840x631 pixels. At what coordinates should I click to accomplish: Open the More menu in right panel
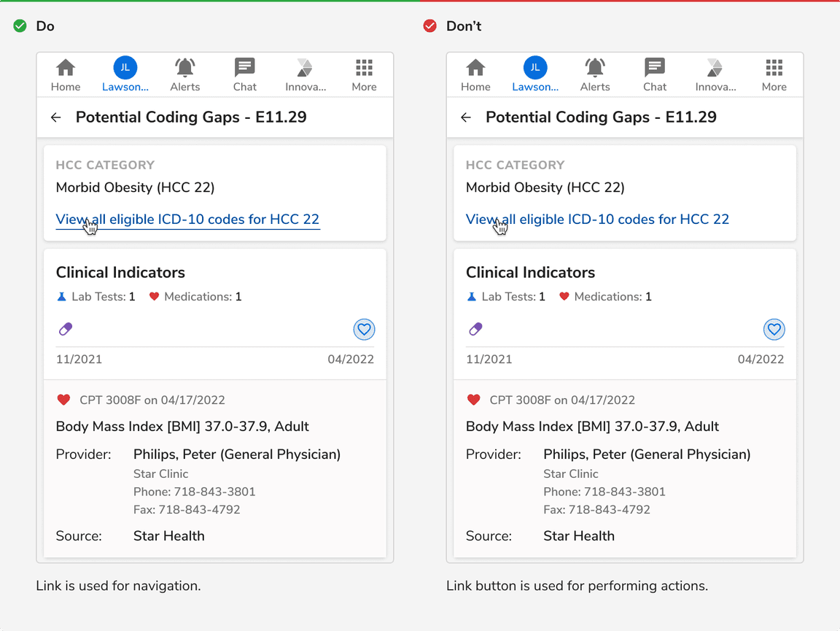[x=774, y=75]
